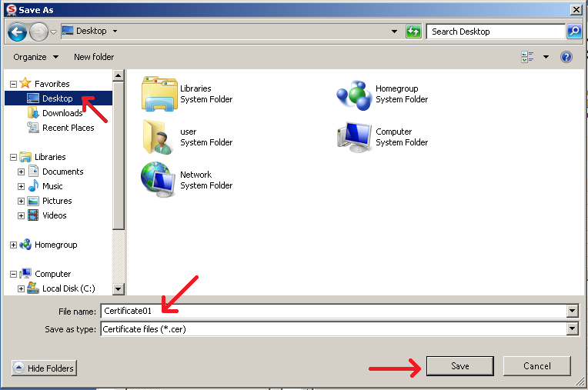Click the change view icon
This screenshot has width=588, height=390.
[x=528, y=57]
